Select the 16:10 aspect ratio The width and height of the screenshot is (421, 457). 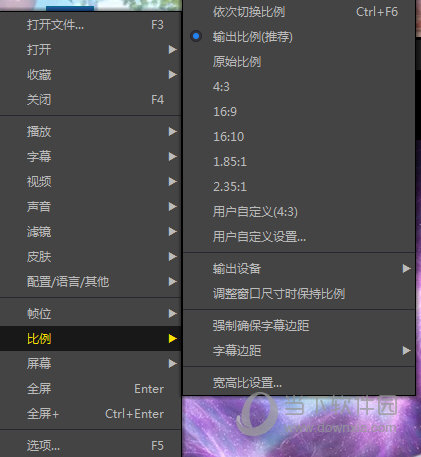[299, 137]
